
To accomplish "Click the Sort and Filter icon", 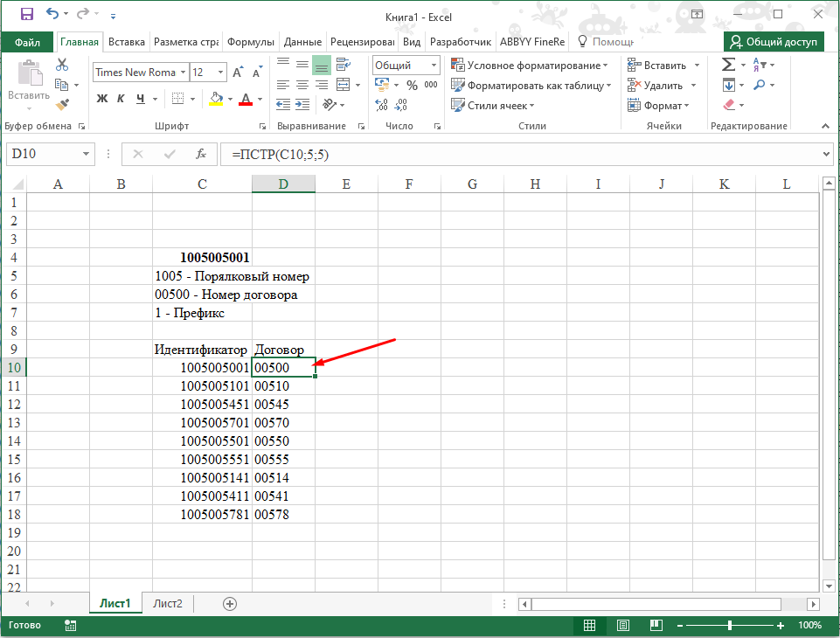I will coord(759,65).
